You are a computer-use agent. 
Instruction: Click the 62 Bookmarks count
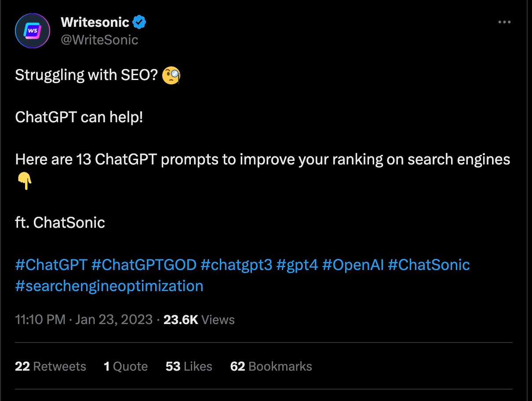coord(271,367)
